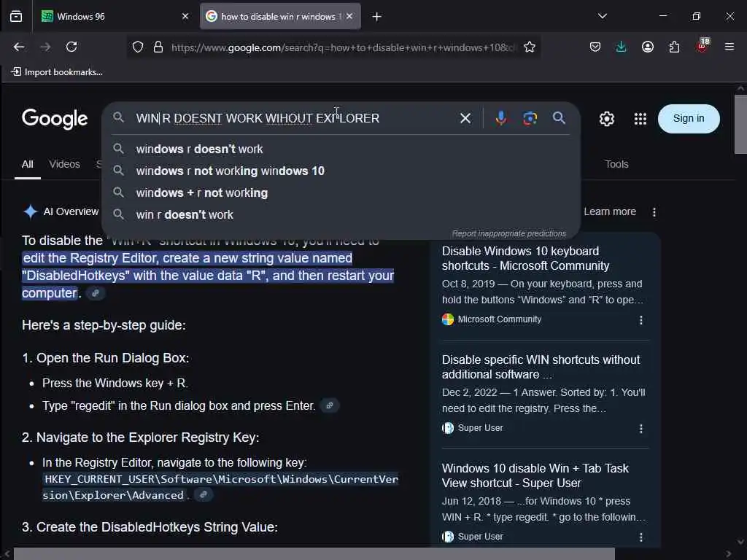Switch to the Windows 96 tab
Image resolution: width=747 pixels, height=560 pixels.
115,16
